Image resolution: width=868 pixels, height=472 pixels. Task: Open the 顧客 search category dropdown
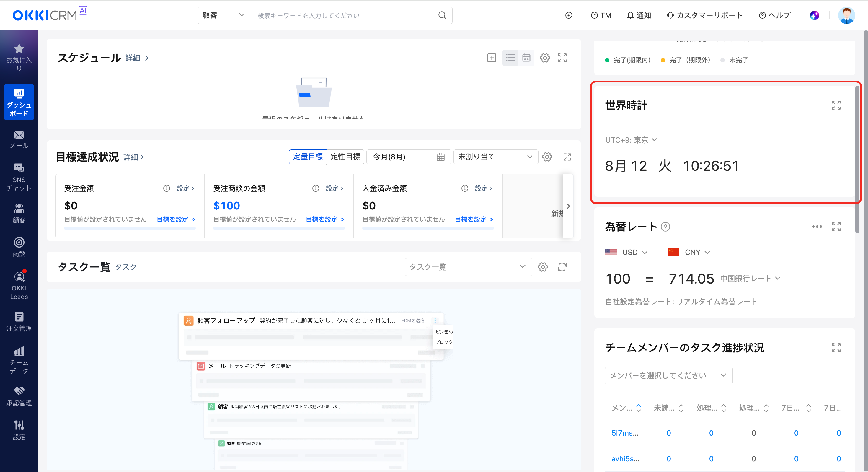(x=224, y=15)
